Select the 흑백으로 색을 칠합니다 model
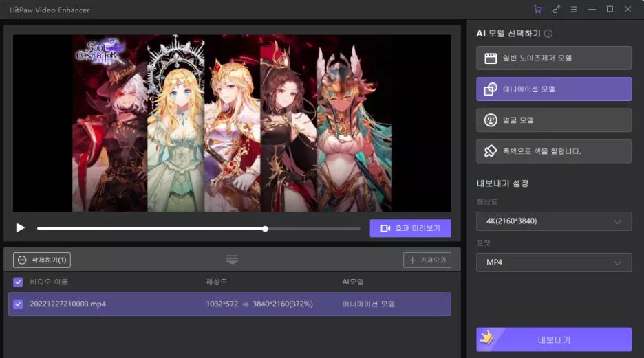 tap(554, 151)
